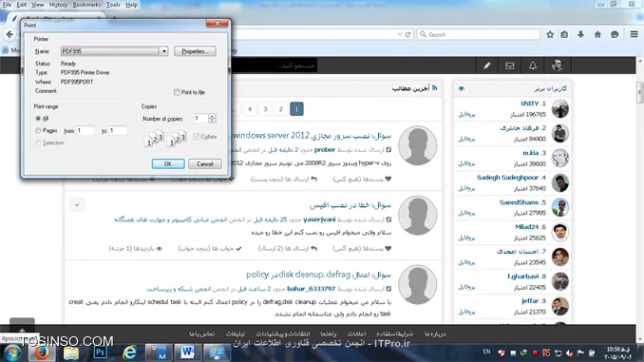The image size is (644, 362).
Task: Open the envelope messages icon
Action: click(x=510, y=66)
